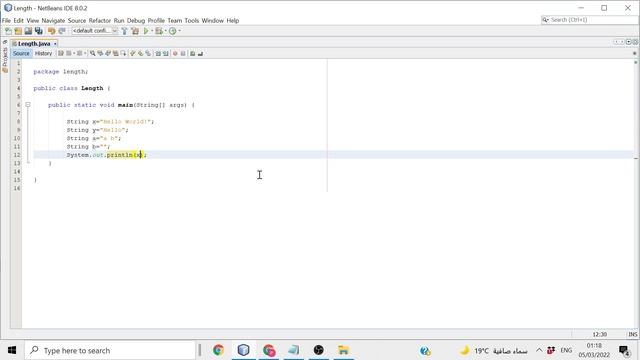The width and height of the screenshot is (640, 360).
Task: Open the Run Project dropdown arrow
Action: (152, 31)
